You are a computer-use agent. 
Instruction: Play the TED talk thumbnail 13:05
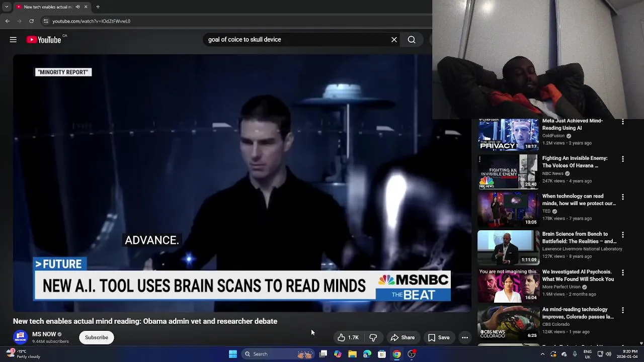tap(508, 210)
